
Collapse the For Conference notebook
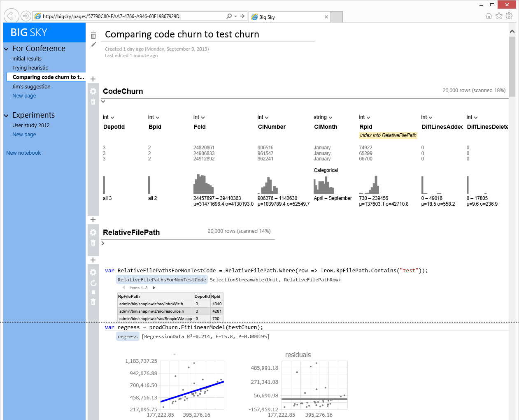(x=6, y=49)
